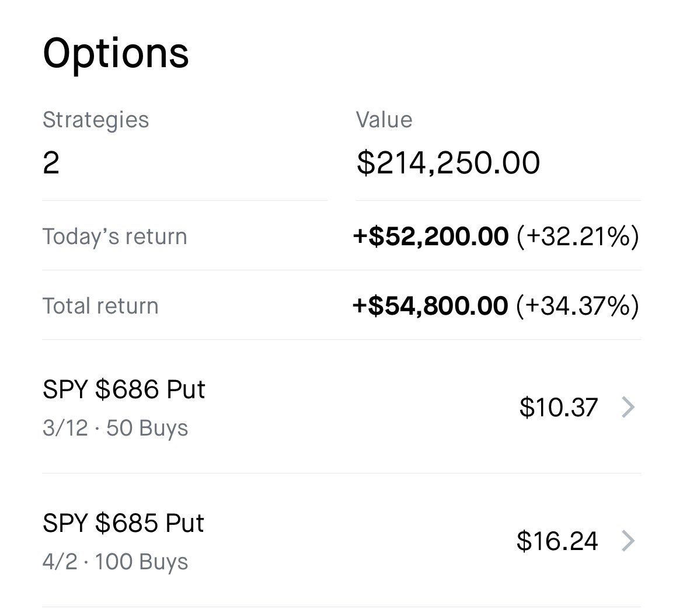Tap the +$54,800.00 total return amount
The image size is (683, 616).
430,307
